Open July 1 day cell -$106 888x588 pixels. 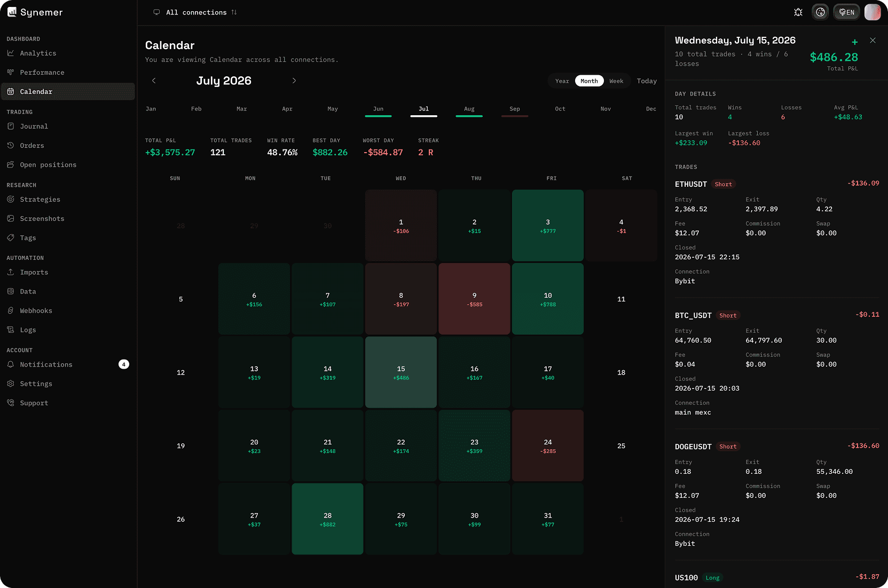[401, 226]
